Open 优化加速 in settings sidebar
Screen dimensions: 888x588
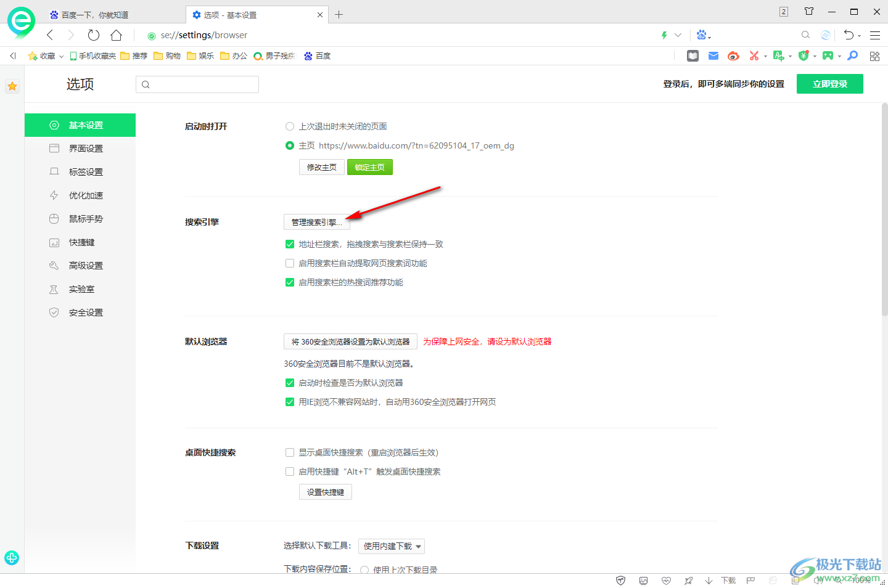click(80, 195)
